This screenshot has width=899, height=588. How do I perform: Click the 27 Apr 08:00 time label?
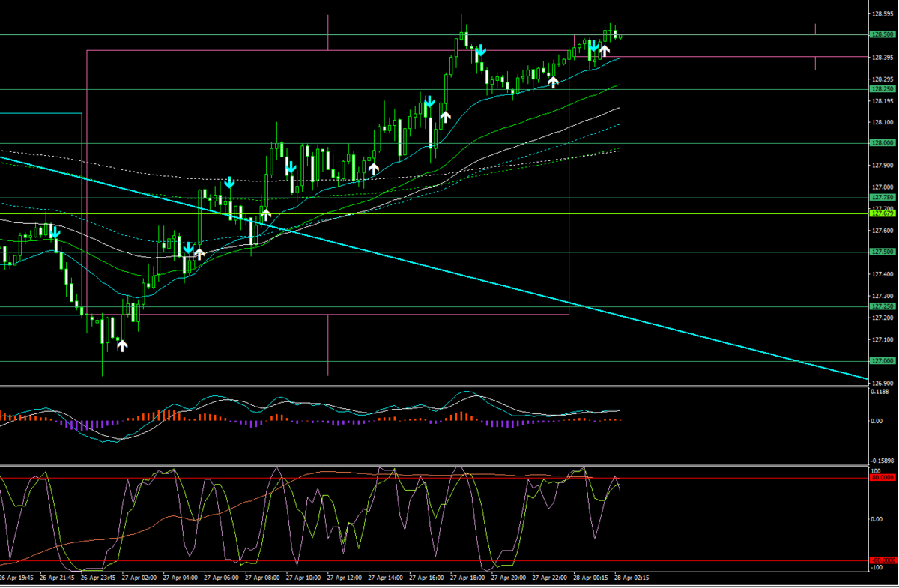click(263, 578)
